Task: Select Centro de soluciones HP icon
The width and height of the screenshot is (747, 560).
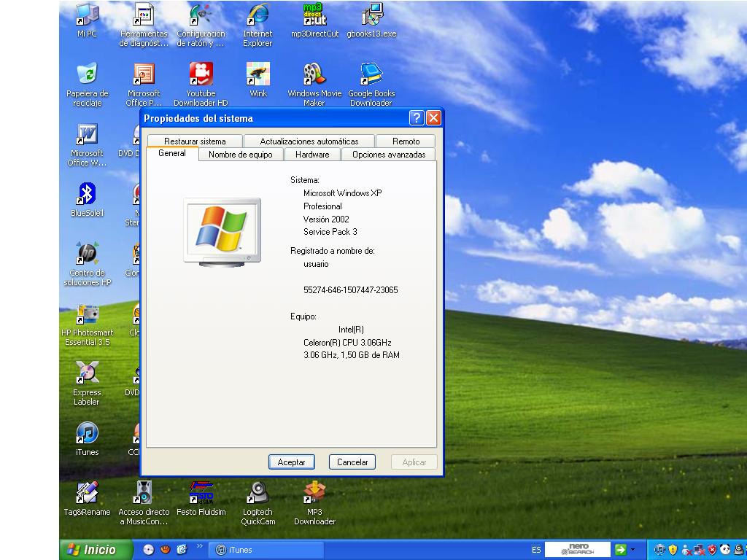Action: point(88,264)
